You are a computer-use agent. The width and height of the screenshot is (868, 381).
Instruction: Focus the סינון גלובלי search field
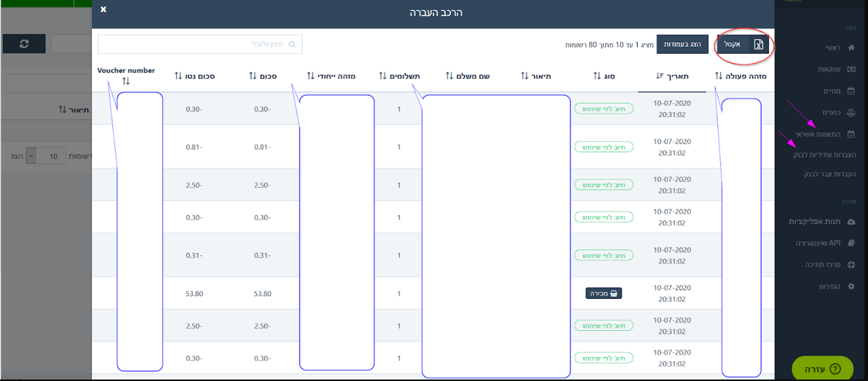click(200, 44)
